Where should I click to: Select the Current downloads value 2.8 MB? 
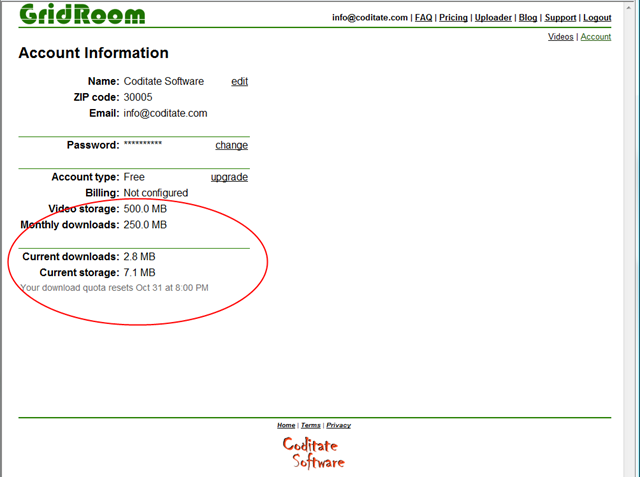(x=140, y=257)
